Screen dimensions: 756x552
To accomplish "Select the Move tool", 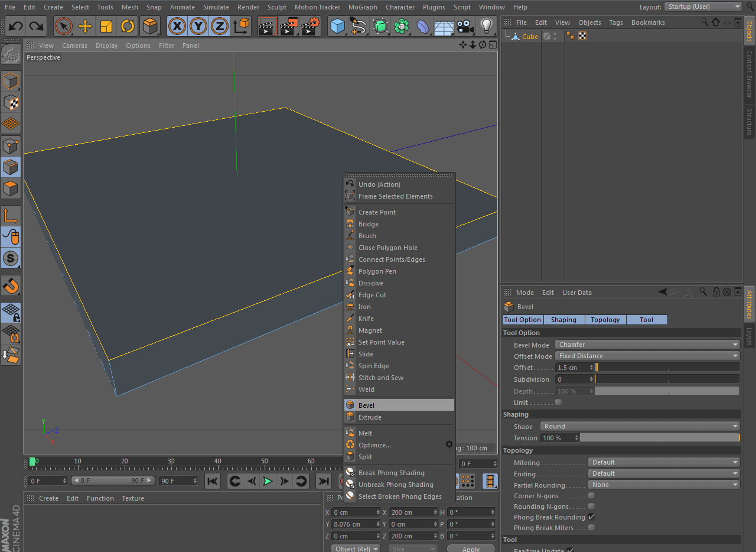I will [x=85, y=26].
